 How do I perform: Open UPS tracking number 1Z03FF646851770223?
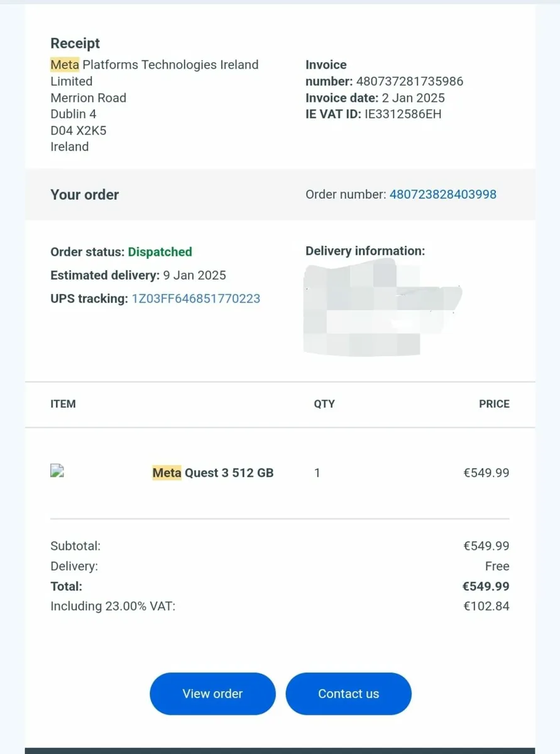[x=195, y=298]
